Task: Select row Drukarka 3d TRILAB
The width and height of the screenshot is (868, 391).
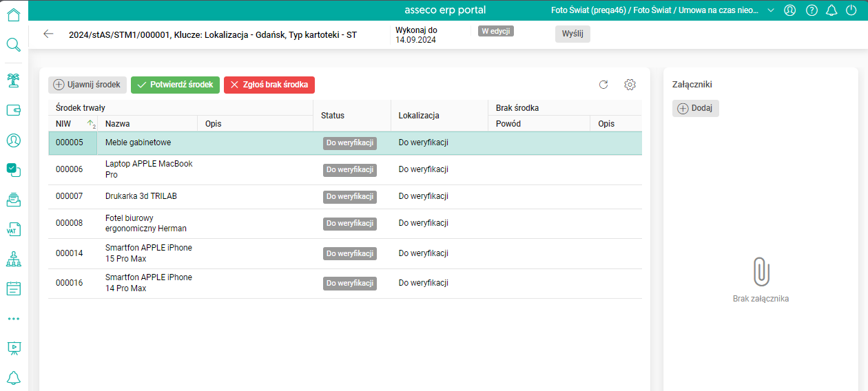Action: (345, 196)
